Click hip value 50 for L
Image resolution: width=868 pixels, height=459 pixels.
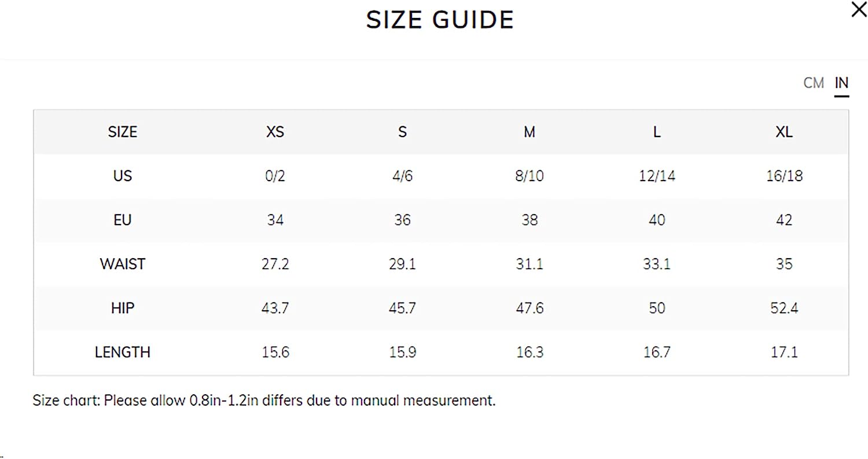pos(657,308)
